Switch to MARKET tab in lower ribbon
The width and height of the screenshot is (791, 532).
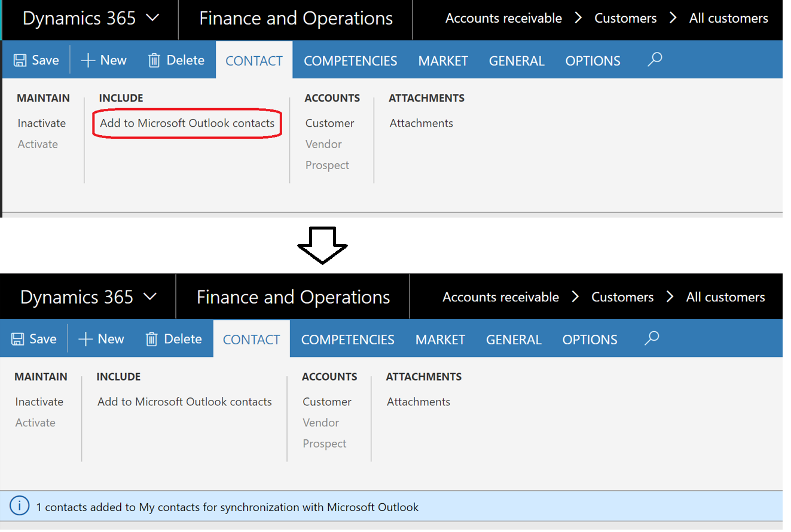(441, 340)
